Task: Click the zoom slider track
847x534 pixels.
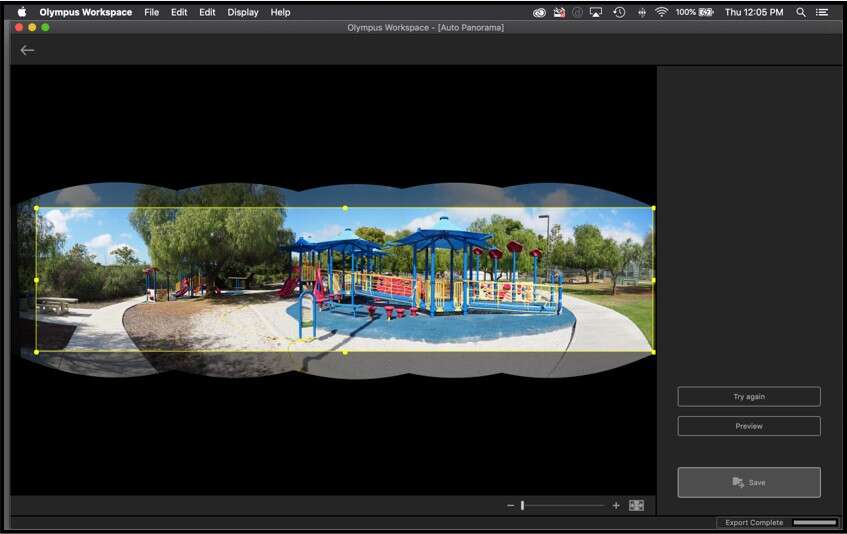Action: pos(565,506)
